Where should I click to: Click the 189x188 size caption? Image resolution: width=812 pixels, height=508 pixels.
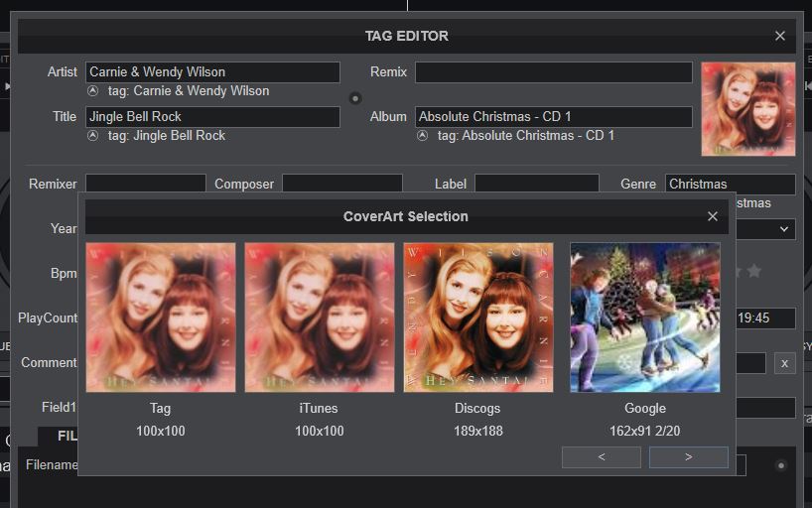point(478,431)
